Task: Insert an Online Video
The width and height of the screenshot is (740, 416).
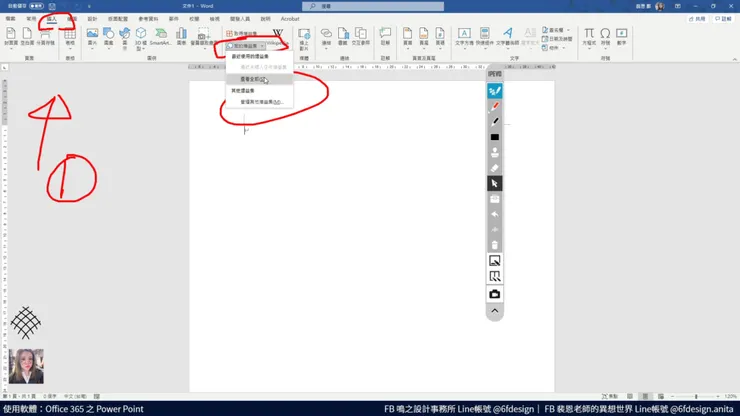Action: [x=304, y=38]
